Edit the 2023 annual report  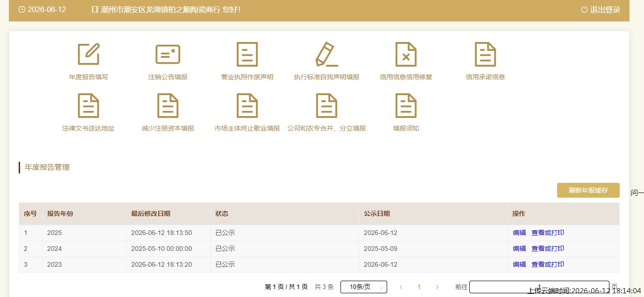(519, 264)
